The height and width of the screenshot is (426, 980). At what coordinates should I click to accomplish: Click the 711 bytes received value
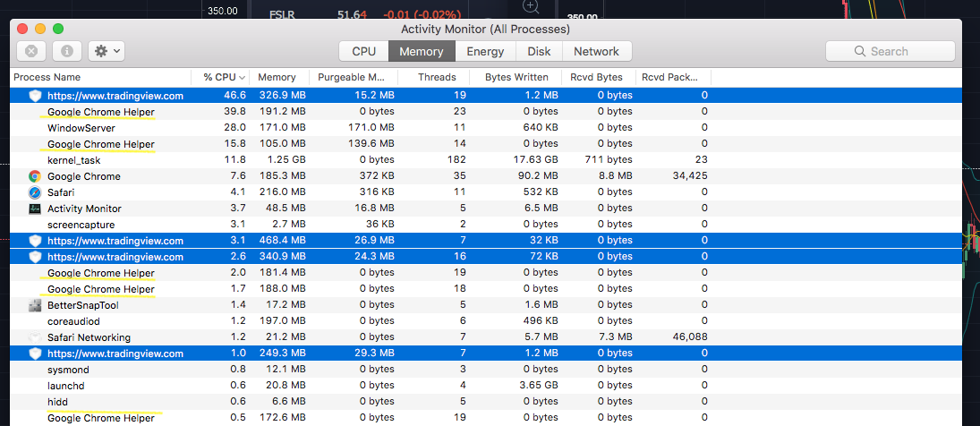pos(609,160)
